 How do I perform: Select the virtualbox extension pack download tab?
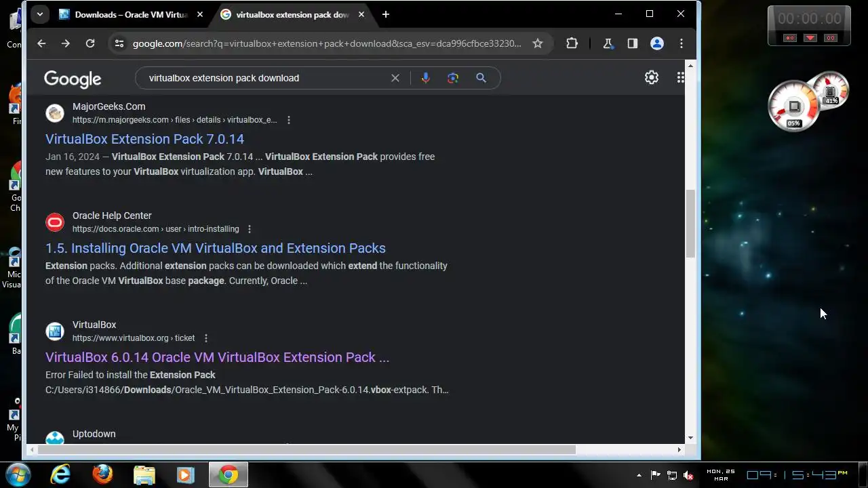292,14
